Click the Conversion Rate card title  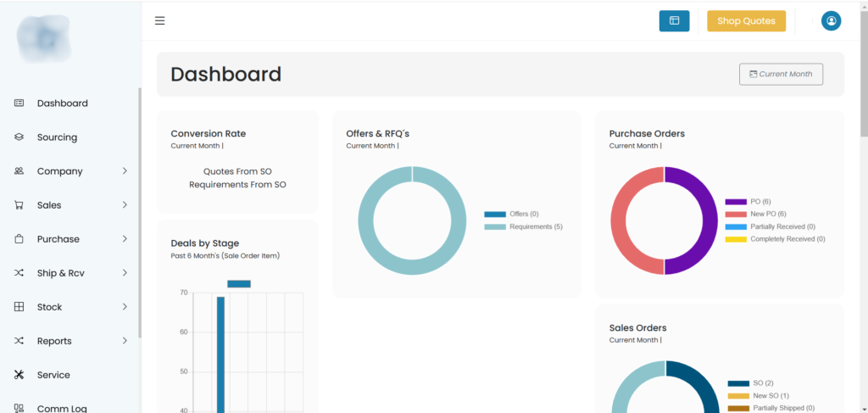(x=209, y=133)
